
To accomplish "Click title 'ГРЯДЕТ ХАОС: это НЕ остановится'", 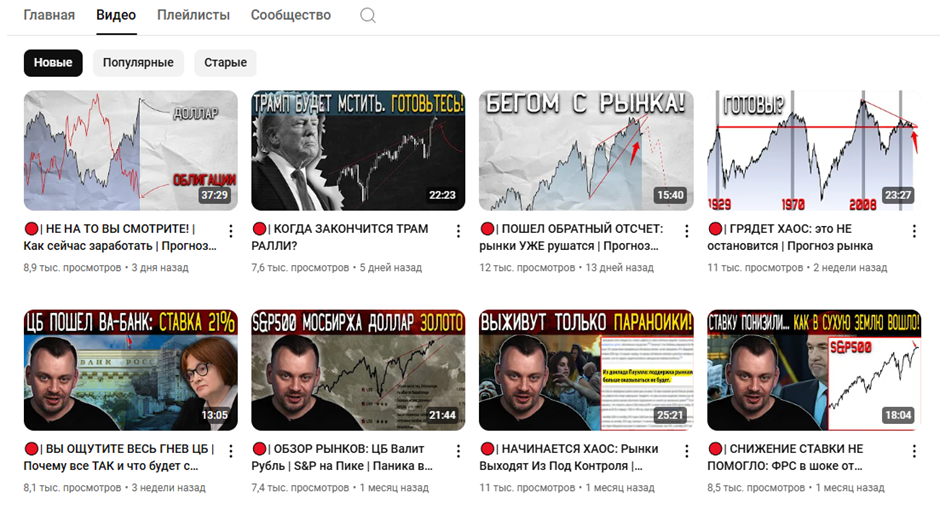I will [790, 237].
